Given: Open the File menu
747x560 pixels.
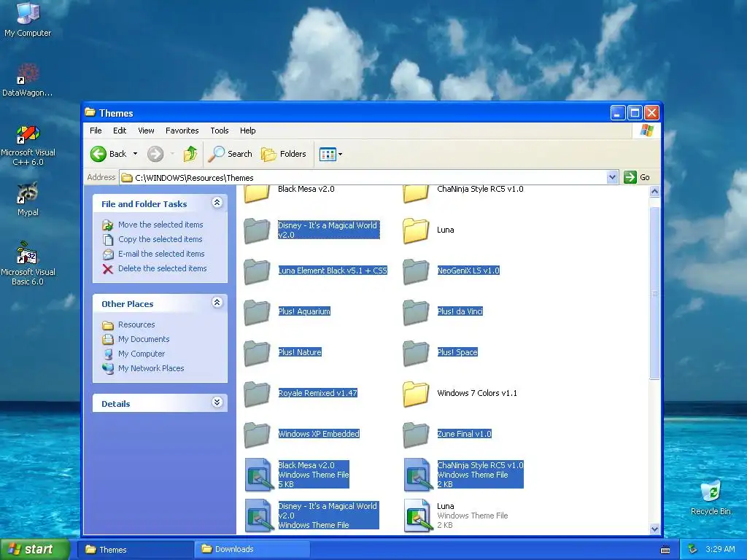Looking at the screenshot, I should (x=96, y=131).
